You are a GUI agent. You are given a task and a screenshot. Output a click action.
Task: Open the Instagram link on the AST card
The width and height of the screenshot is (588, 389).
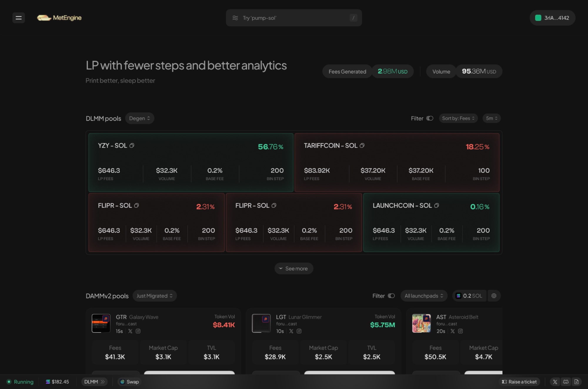point(460,331)
